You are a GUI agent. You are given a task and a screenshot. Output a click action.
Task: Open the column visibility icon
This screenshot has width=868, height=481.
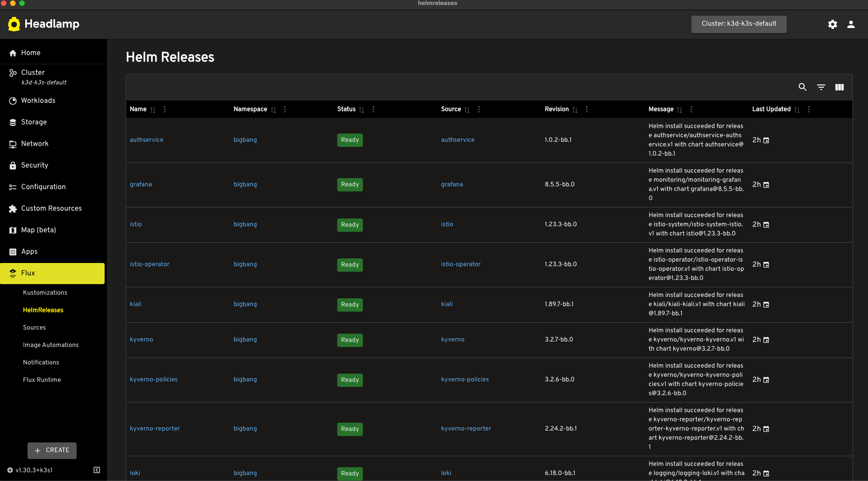pyautogui.click(x=839, y=87)
